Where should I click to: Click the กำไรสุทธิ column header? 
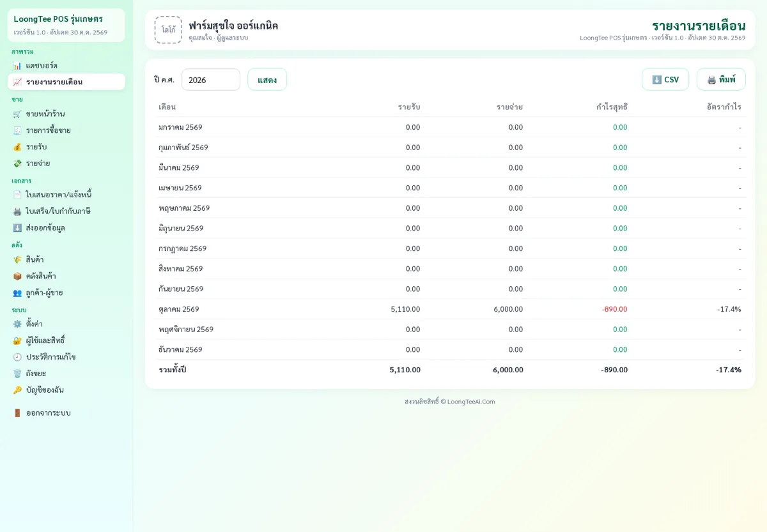[x=612, y=107]
